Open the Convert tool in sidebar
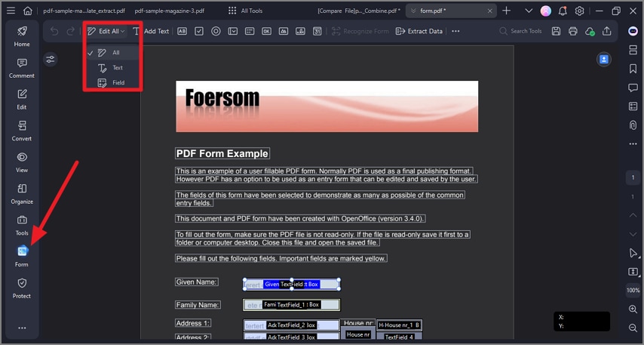Viewport: 644px width, 345px height. point(22,131)
